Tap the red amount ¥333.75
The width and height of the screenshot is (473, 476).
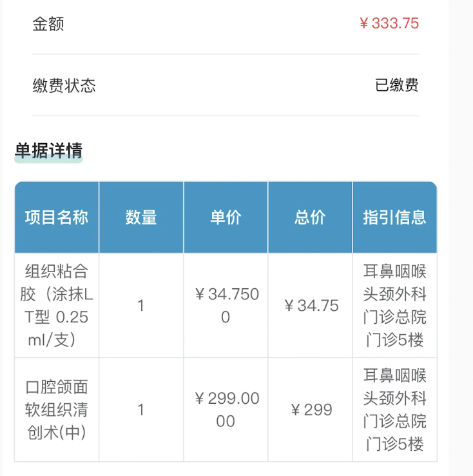[389, 23]
